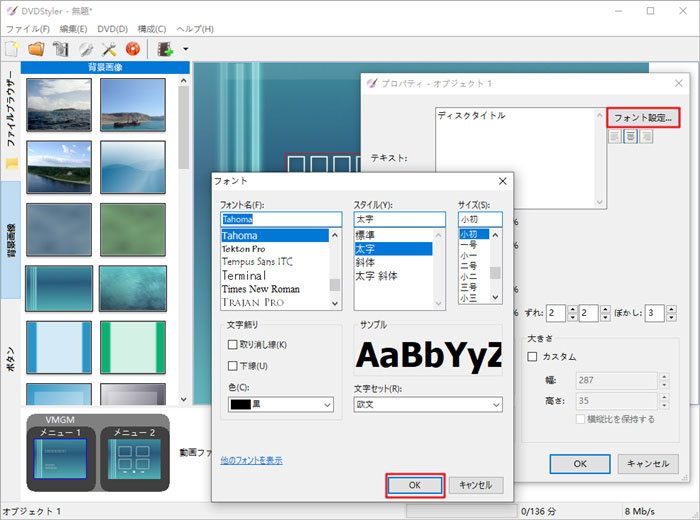Open project with the folder icon
Screen dimensions: 700x520
coord(36,49)
